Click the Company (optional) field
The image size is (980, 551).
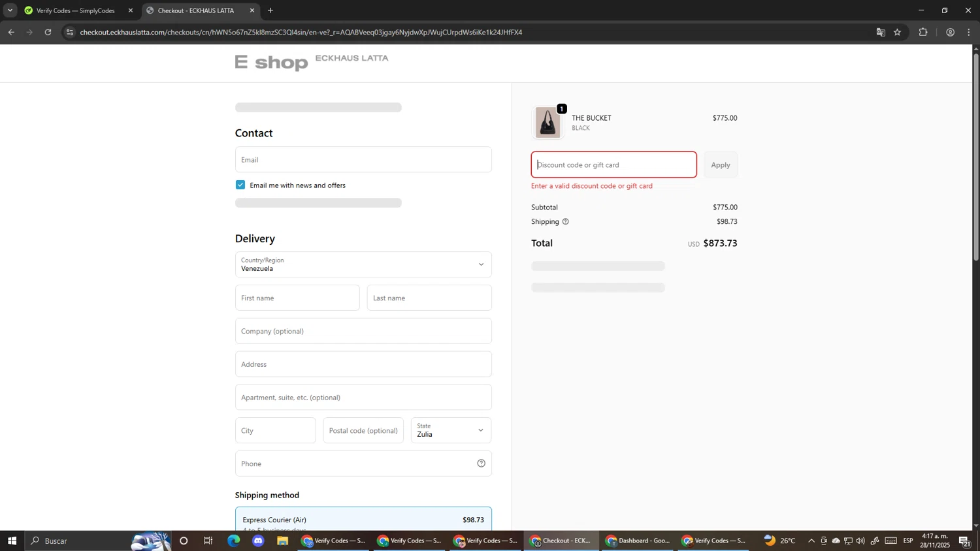363,331
